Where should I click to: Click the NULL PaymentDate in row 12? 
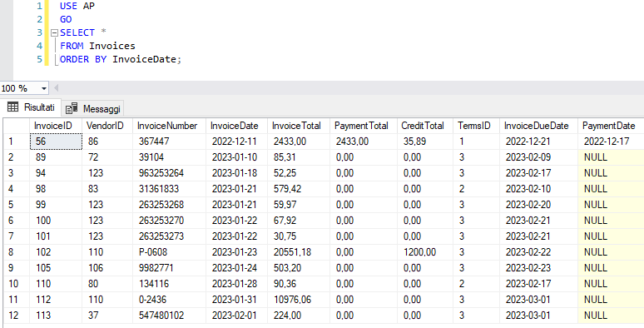click(612, 316)
